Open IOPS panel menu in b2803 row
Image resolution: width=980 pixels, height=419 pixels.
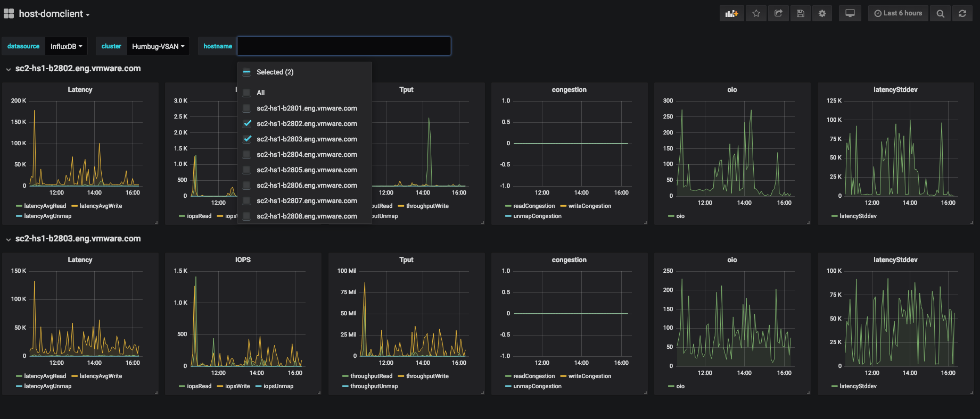[x=243, y=260]
